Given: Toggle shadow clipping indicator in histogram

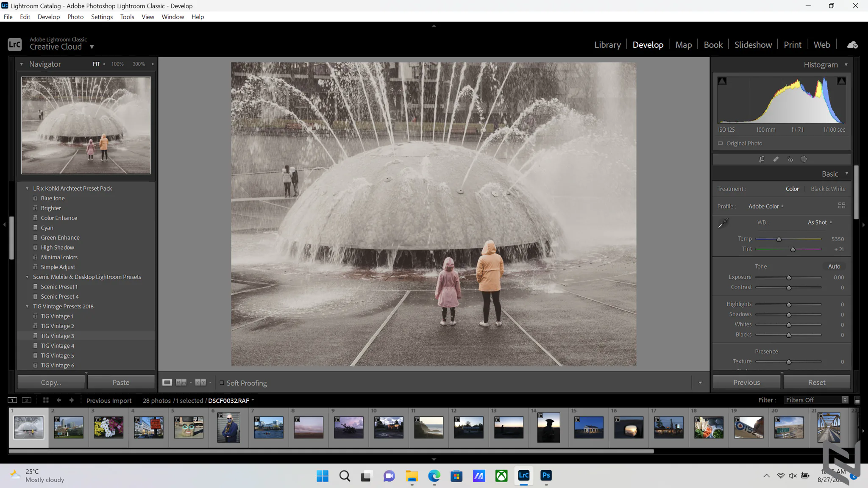Looking at the screenshot, I should coord(722,81).
